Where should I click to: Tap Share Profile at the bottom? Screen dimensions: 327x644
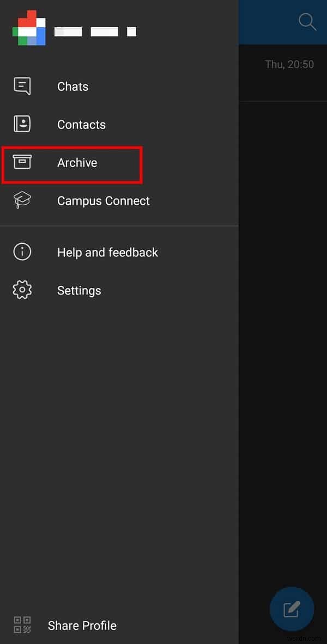click(82, 625)
